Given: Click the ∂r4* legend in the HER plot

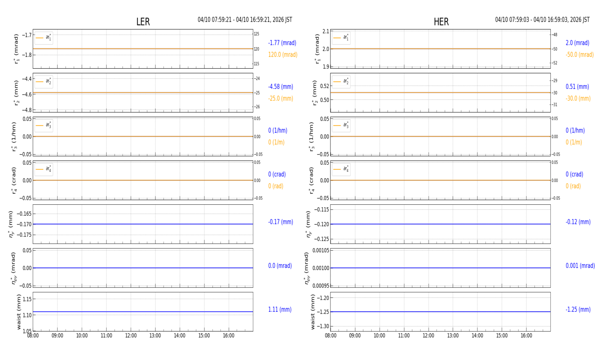Looking at the screenshot, I should [341, 169].
